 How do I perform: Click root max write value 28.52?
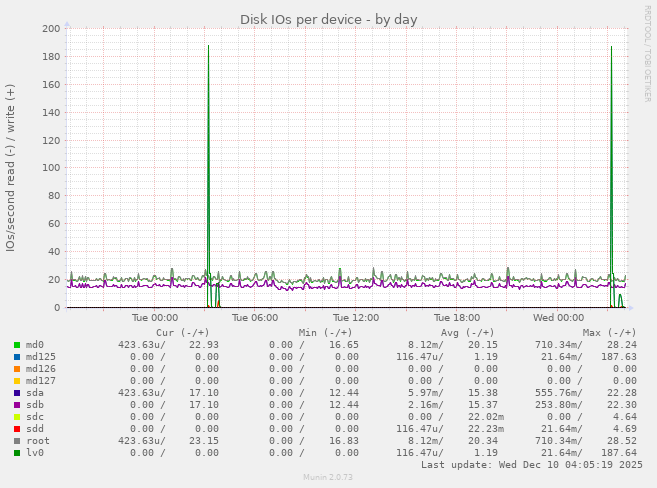[622, 441]
